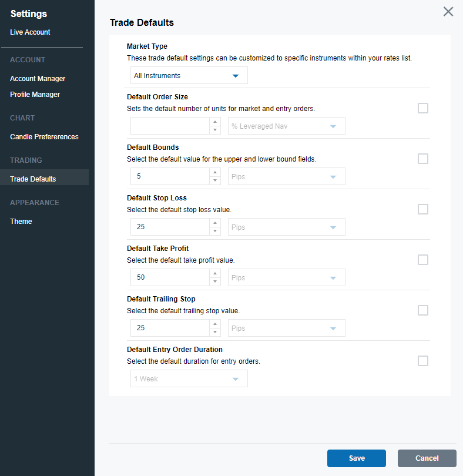The height and width of the screenshot is (476, 463).
Task: Click the dropdown chevron beside % Leveraged Nav
Action: [334, 126]
